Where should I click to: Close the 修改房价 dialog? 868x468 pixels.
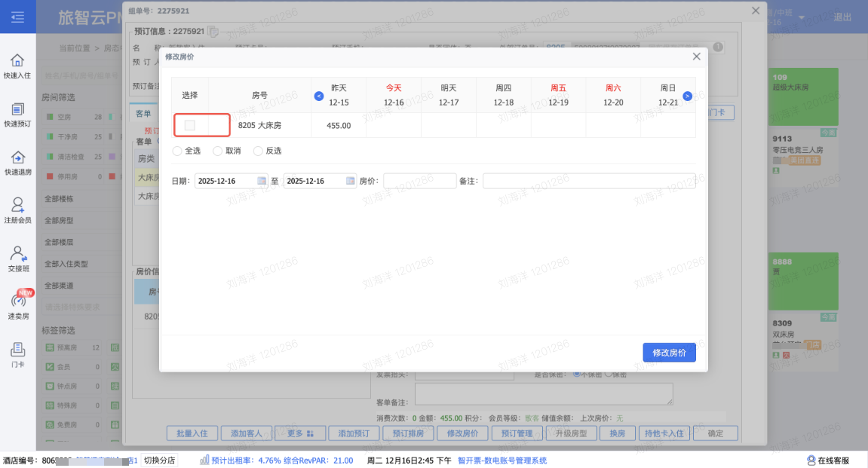click(696, 57)
